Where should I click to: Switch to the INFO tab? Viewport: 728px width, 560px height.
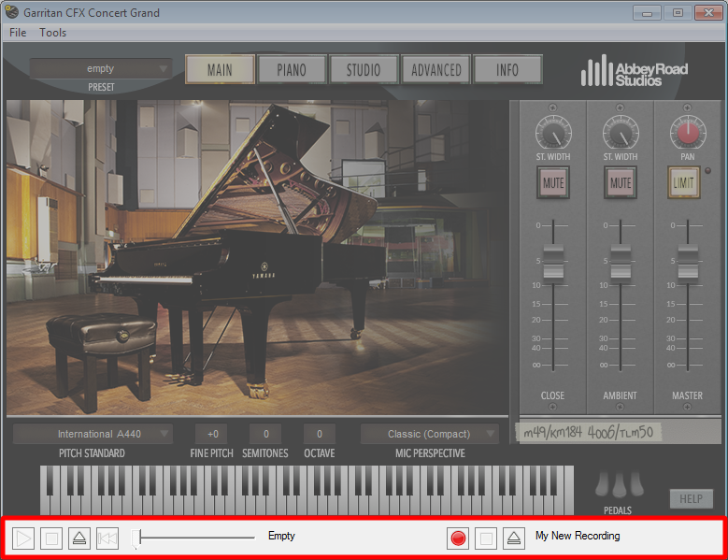[x=507, y=70]
